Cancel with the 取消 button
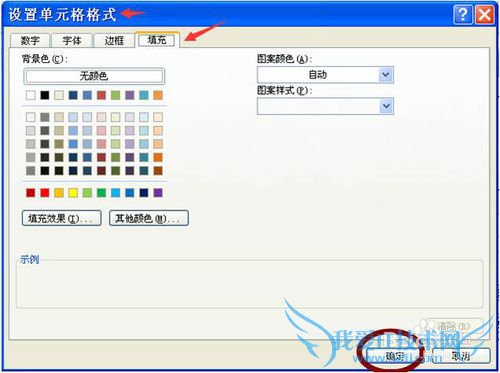Screen dimensions: 500x373 click(461, 356)
